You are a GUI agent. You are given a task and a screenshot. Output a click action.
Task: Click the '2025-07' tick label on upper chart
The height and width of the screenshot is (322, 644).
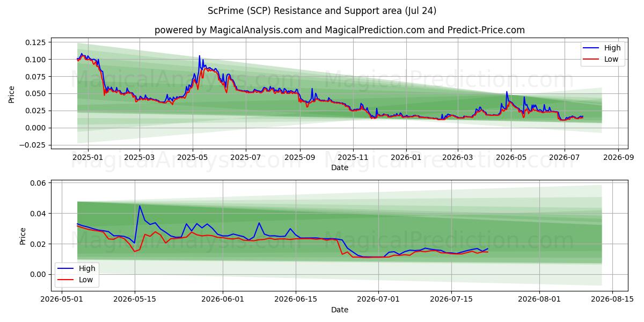pos(245,158)
